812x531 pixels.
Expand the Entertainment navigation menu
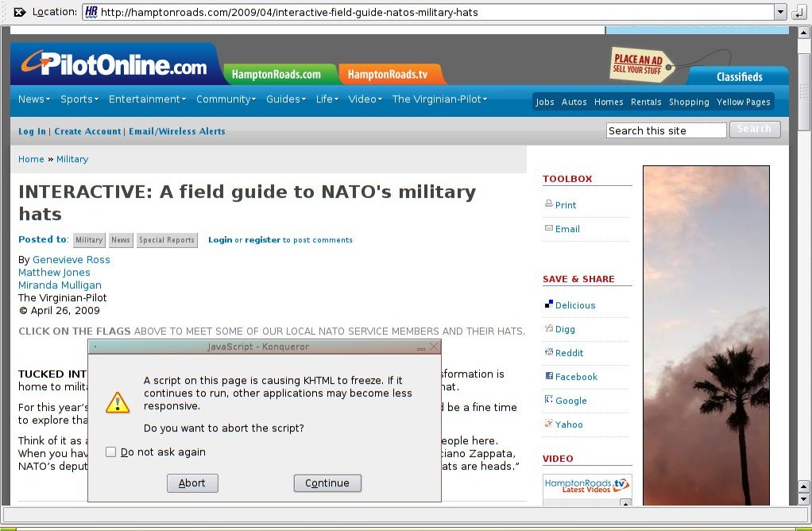[147, 99]
